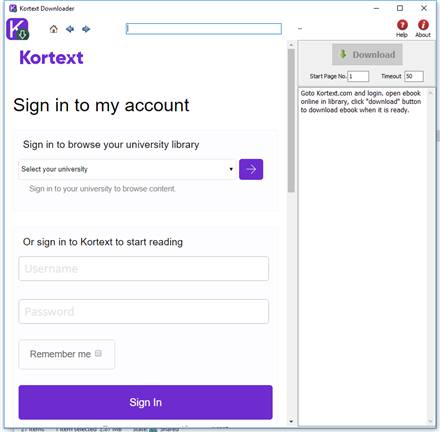Viewport: 440px width, 432px height.
Task: Click the browser pane scrollbar thumb
Action: 291,121
